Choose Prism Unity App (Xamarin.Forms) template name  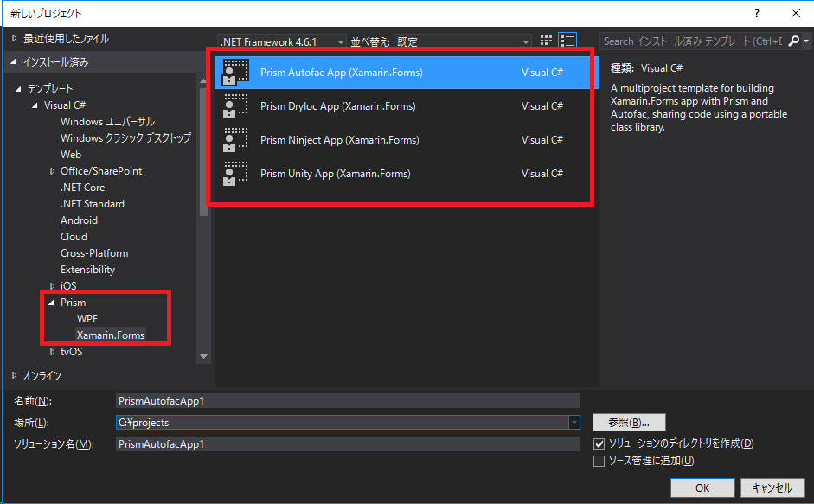(x=336, y=174)
